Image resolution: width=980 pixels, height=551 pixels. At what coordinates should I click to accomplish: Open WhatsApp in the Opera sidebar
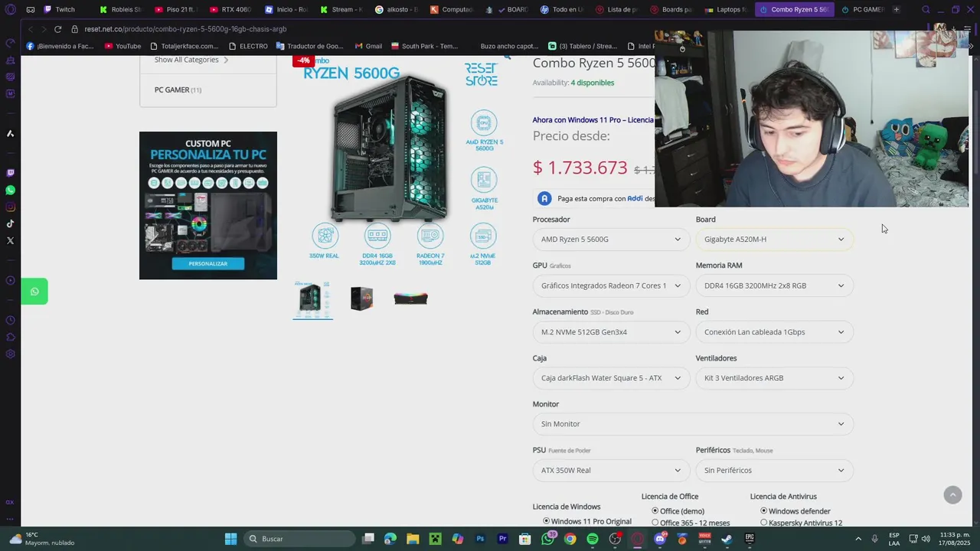[x=10, y=190]
